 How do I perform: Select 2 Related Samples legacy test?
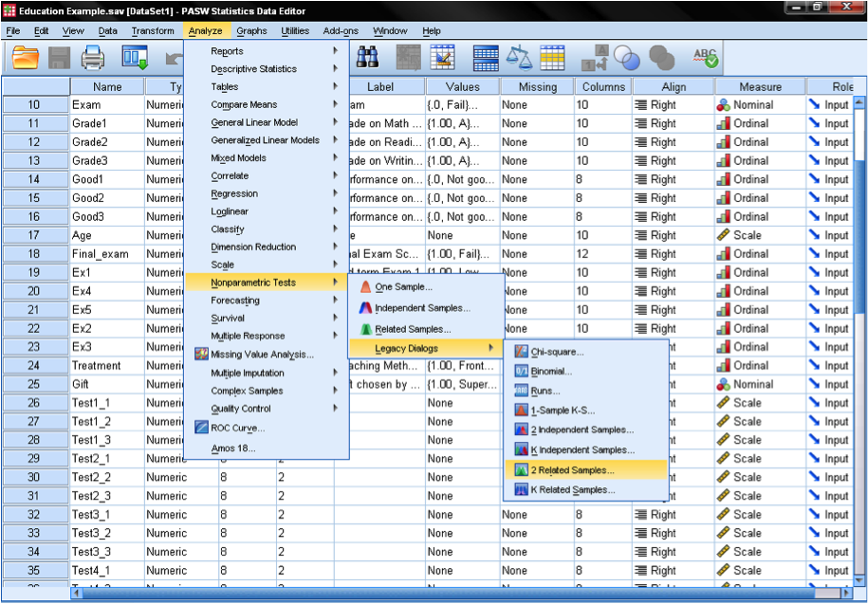[572, 470]
